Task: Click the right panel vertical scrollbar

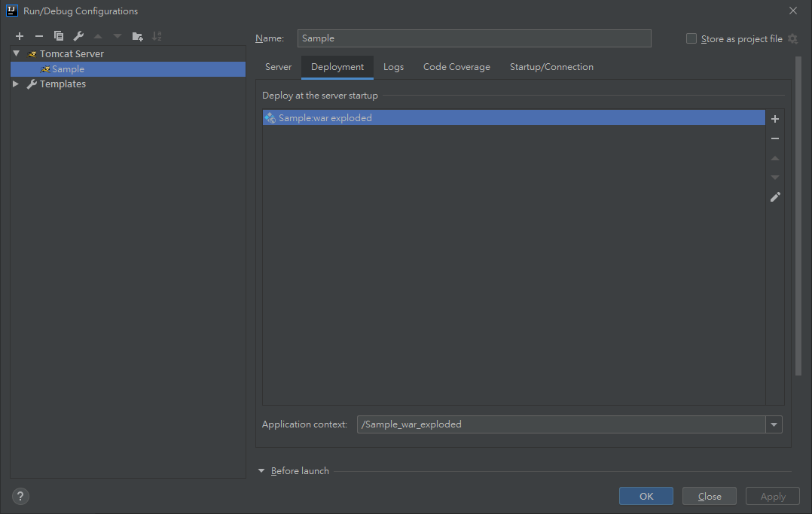Action: pyautogui.click(x=798, y=217)
